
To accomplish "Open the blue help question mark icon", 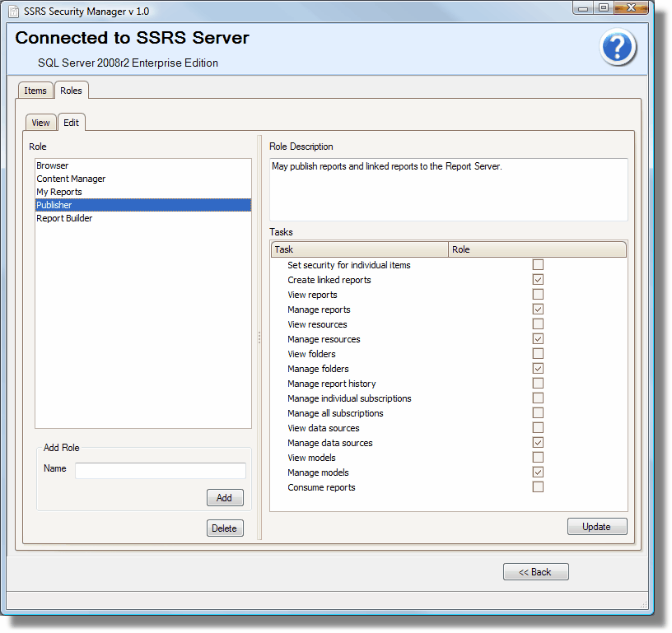I will click(617, 47).
